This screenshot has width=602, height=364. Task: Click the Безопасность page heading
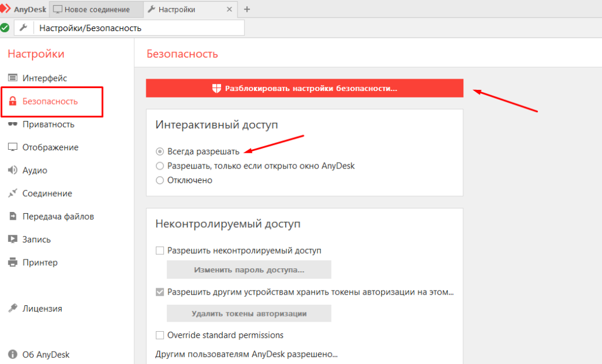pyautogui.click(x=182, y=53)
